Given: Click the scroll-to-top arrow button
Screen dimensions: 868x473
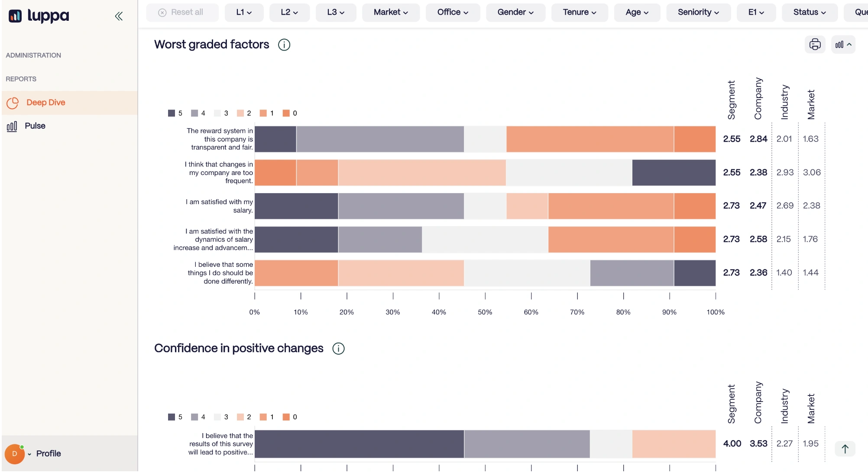Looking at the screenshot, I should pyautogui.click(x=845, y=449).
